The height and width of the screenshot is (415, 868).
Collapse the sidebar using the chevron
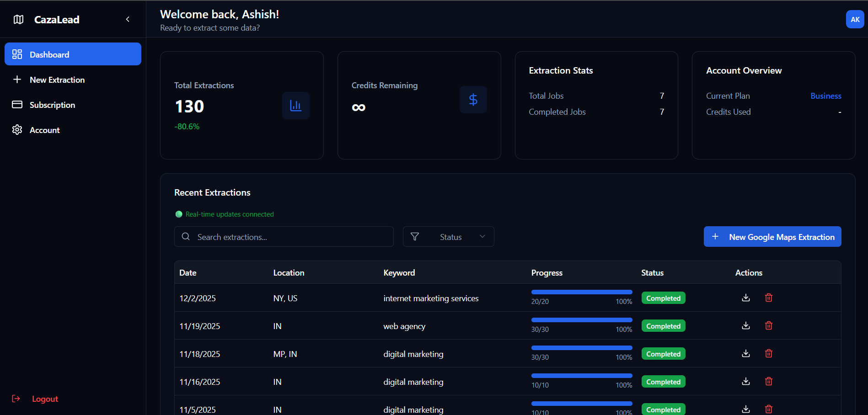point(127,19)
